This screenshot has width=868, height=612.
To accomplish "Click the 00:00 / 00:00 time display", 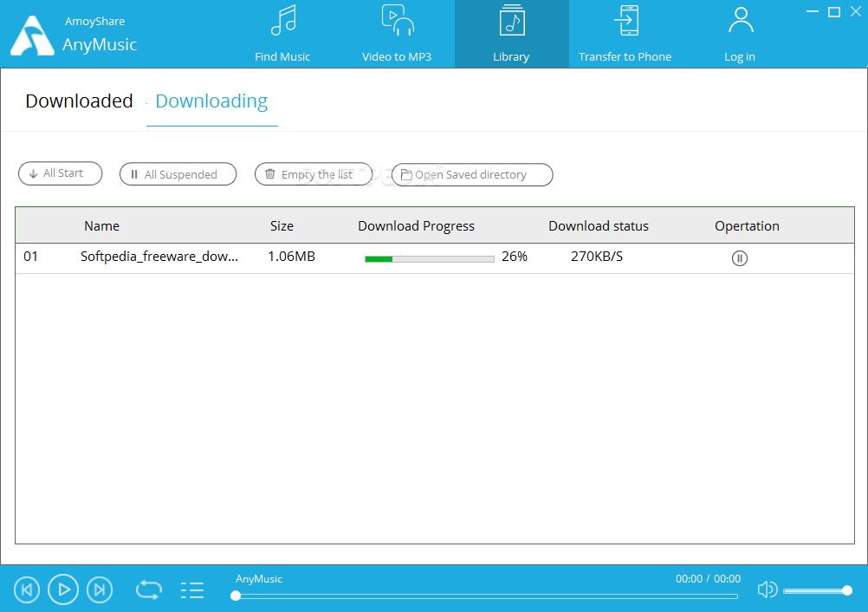I will [708, 579].
